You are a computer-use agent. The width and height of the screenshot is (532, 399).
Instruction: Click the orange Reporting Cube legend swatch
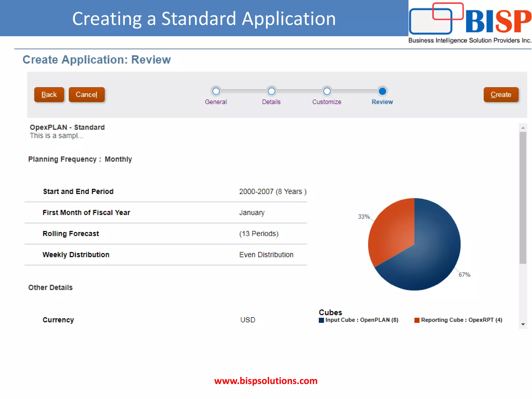click(417, 320)
